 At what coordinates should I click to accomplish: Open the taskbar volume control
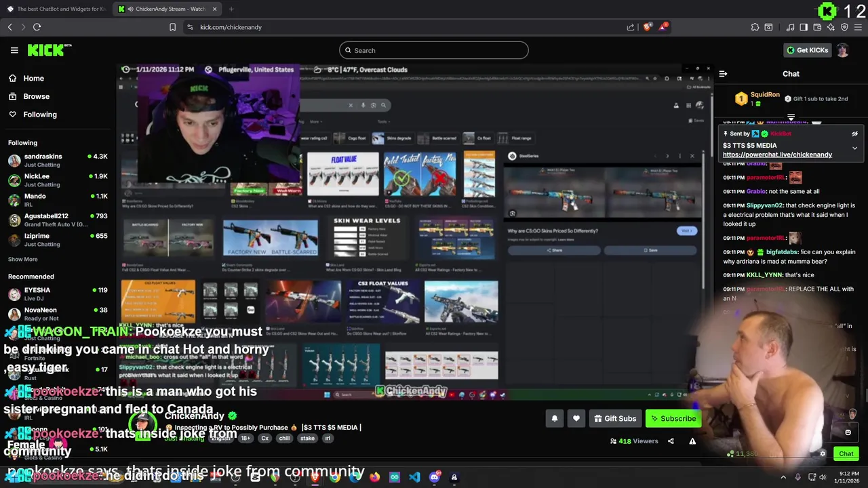[823, 477]
